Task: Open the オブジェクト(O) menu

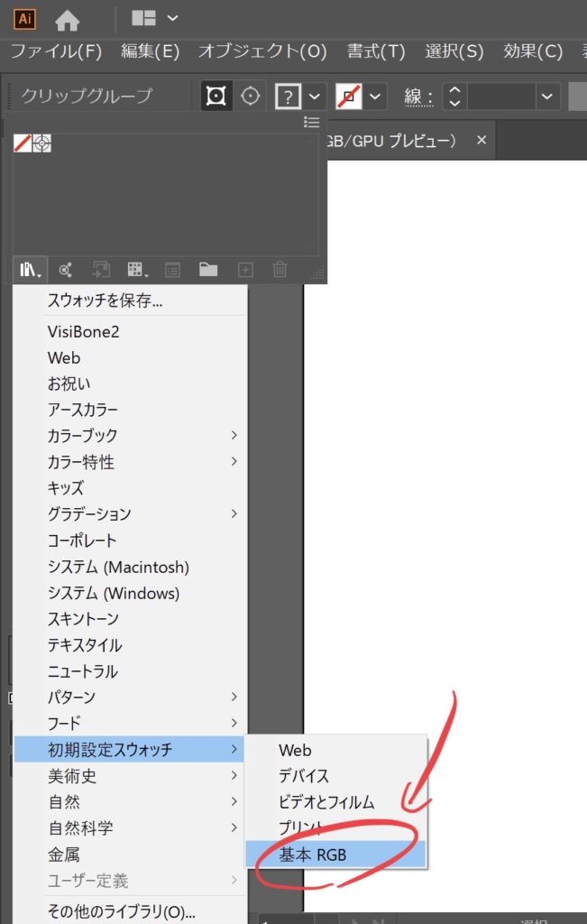Action: click(x=262, y=51)
